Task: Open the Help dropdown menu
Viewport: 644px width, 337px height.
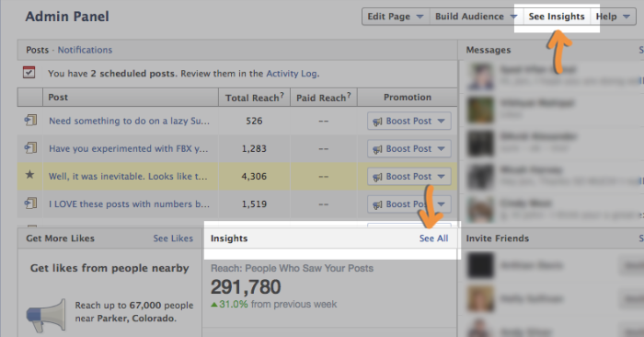Action: [x=613, y=17]
